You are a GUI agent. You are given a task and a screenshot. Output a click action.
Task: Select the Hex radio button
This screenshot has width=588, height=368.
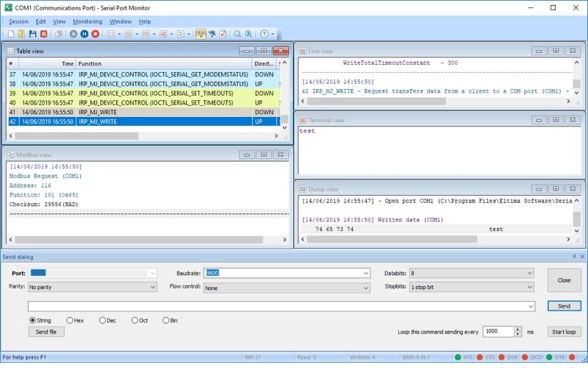[x=70, y=320]
